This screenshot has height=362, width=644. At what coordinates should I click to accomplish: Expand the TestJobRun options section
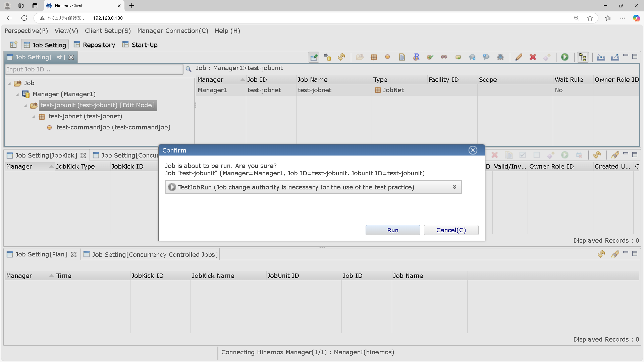pyautogui.click(x=454, y=187)
